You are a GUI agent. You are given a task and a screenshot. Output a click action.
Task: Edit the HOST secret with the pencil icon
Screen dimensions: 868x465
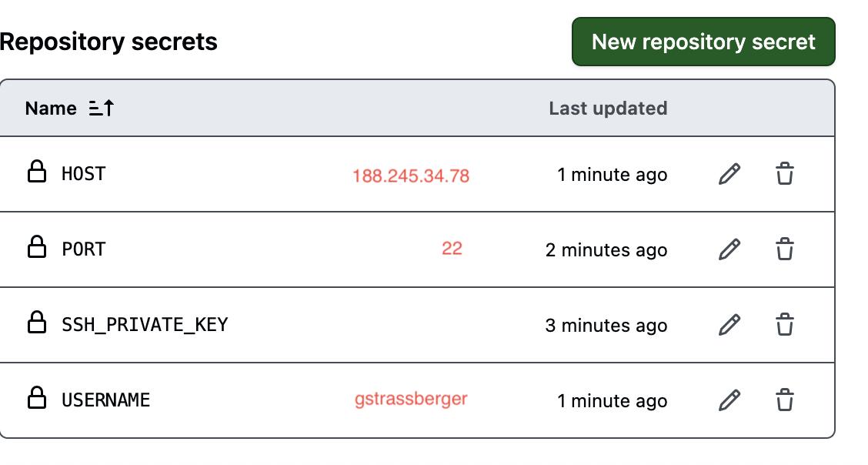(728, 174)
